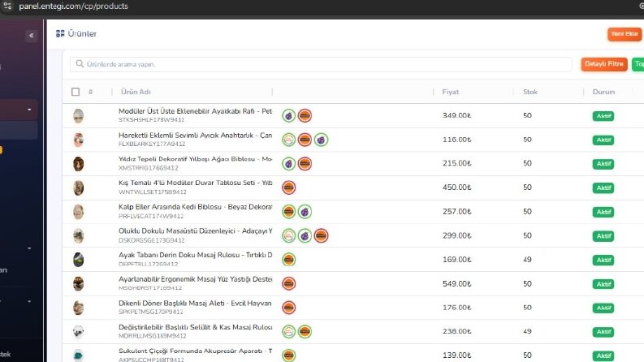Toggle the select-all checkbox in table header

pyautogui.click(x=76, y=92)
